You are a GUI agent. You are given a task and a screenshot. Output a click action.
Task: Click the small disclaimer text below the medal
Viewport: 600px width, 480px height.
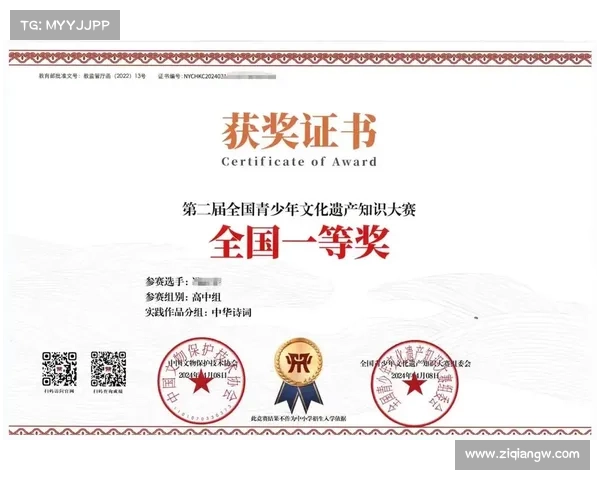[298, 419]
